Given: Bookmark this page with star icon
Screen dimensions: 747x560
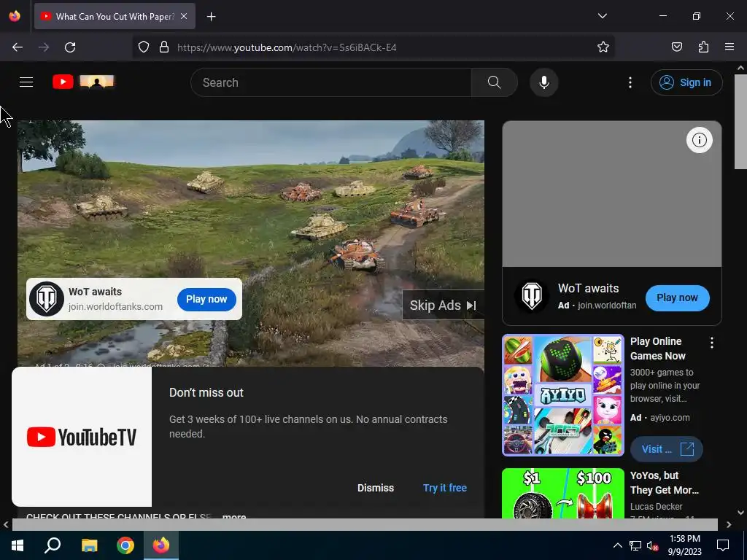Looking at the screenshot, I should (603, 47).
